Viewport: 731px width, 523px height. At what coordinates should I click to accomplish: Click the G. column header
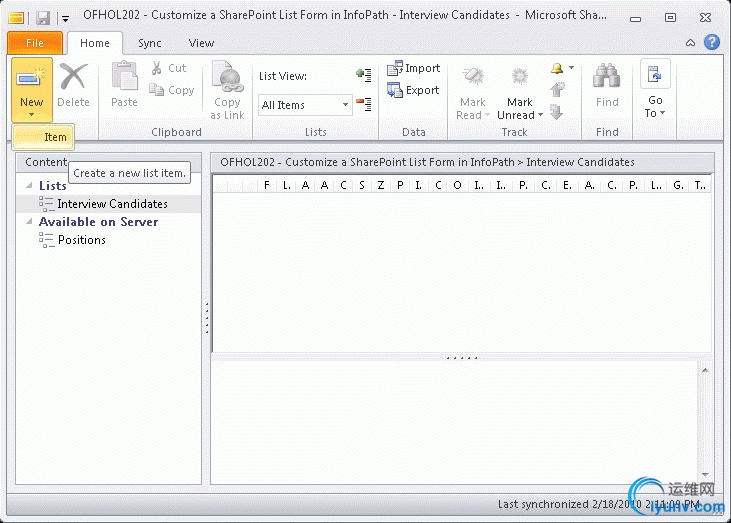tap(678, 185)
